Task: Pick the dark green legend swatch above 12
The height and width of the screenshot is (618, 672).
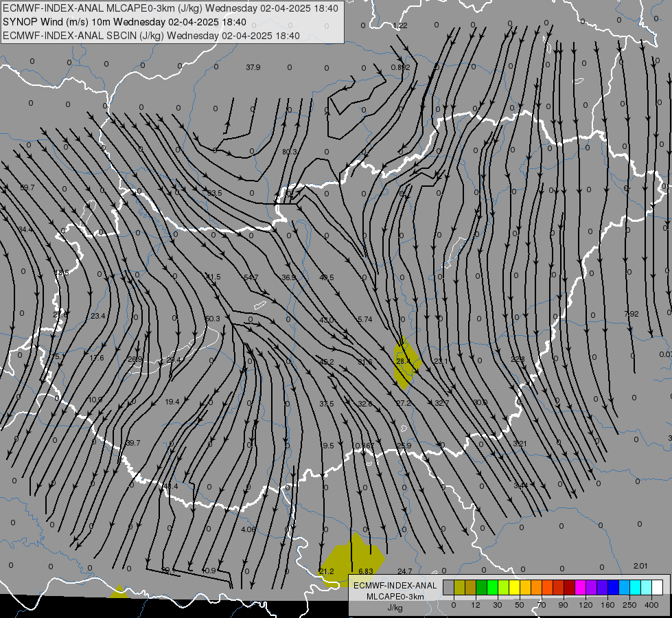Action: 482,588
